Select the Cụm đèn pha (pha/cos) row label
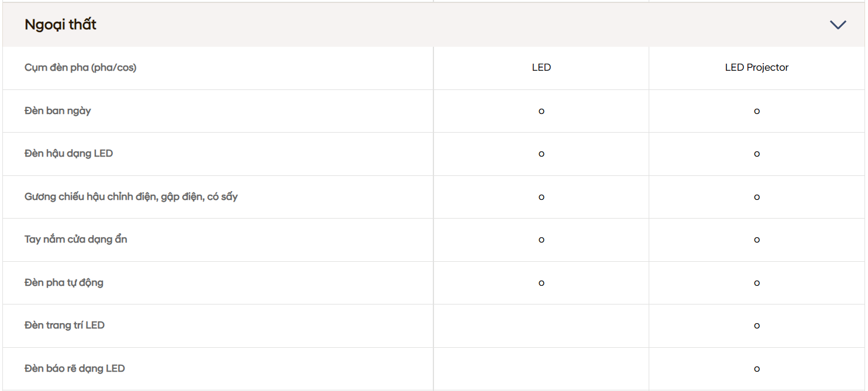Image resolution: width=868 pixels, height=391 pixels. [x=80, y=68]
